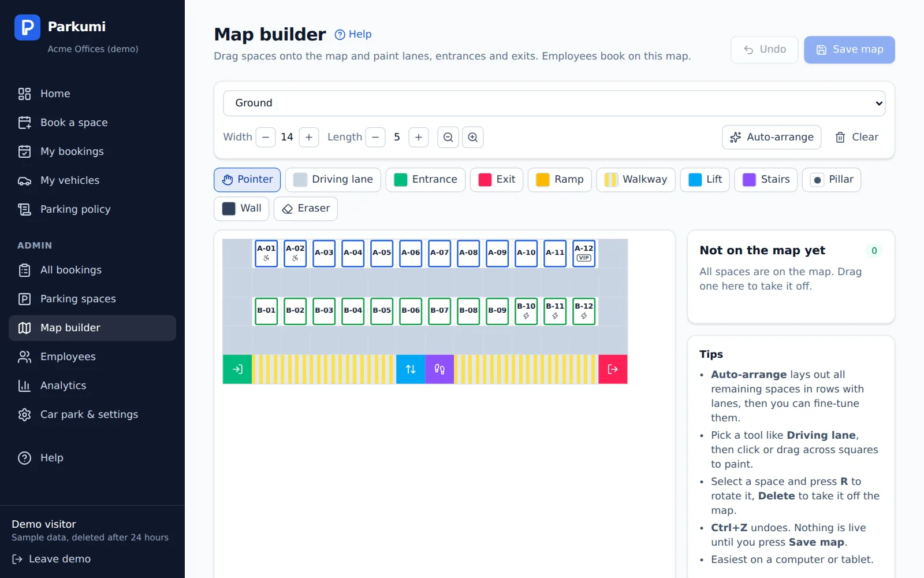Open Parking spaces admin page
Screen dimensions: 924x578
coord(92,299)
